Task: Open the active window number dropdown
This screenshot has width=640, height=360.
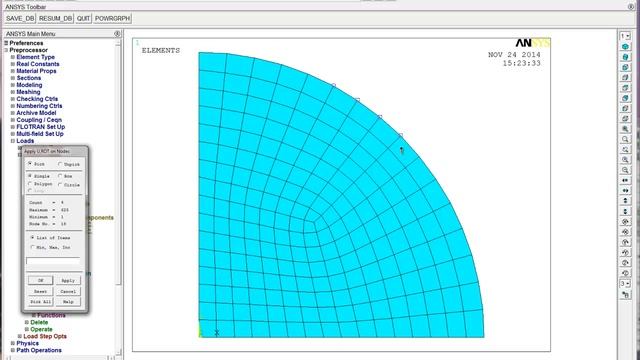Action: 625,36
